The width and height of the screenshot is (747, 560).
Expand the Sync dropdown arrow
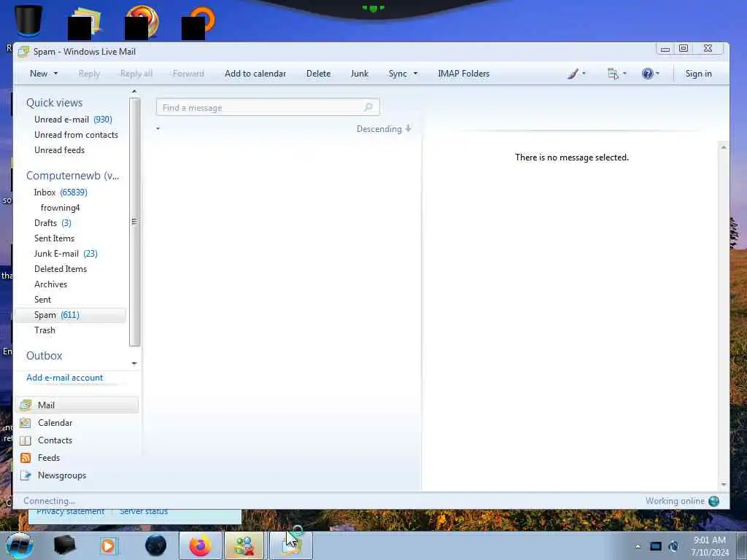click(415, 74)
